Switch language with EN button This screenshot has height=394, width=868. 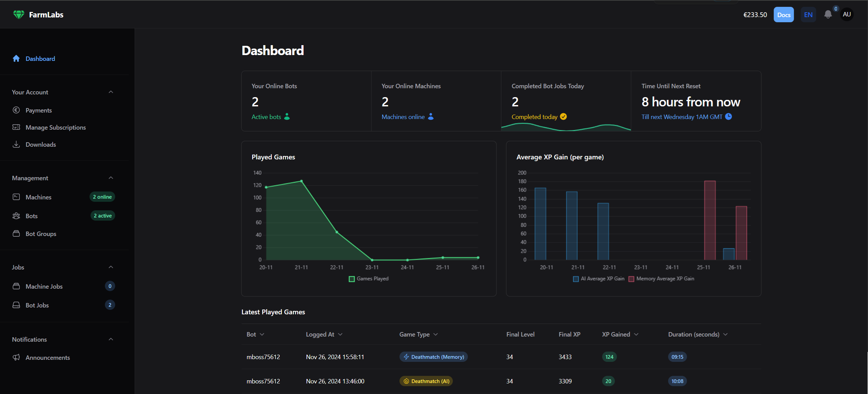(808, 15)
